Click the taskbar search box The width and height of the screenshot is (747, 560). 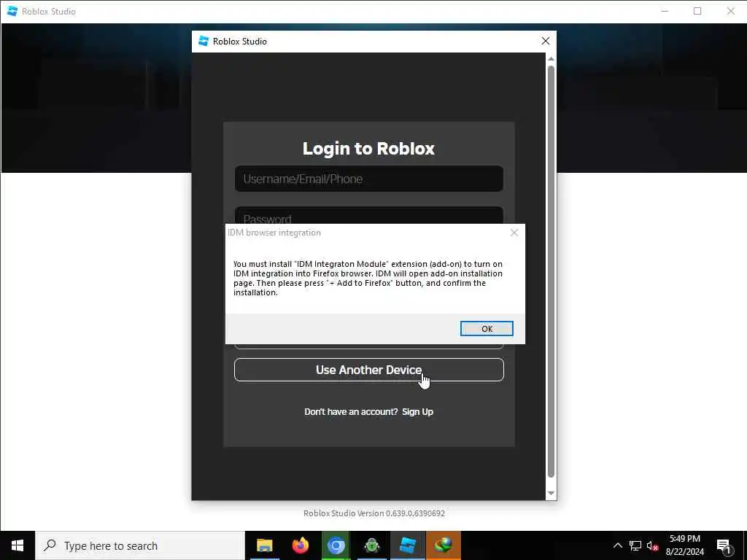point(140,545)
